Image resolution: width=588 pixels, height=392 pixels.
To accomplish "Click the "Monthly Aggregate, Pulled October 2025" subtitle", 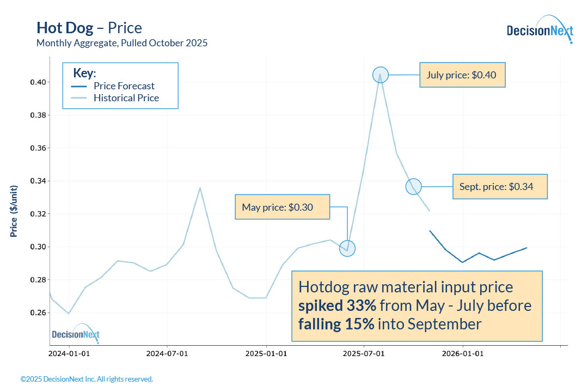I will coord(122,42).
